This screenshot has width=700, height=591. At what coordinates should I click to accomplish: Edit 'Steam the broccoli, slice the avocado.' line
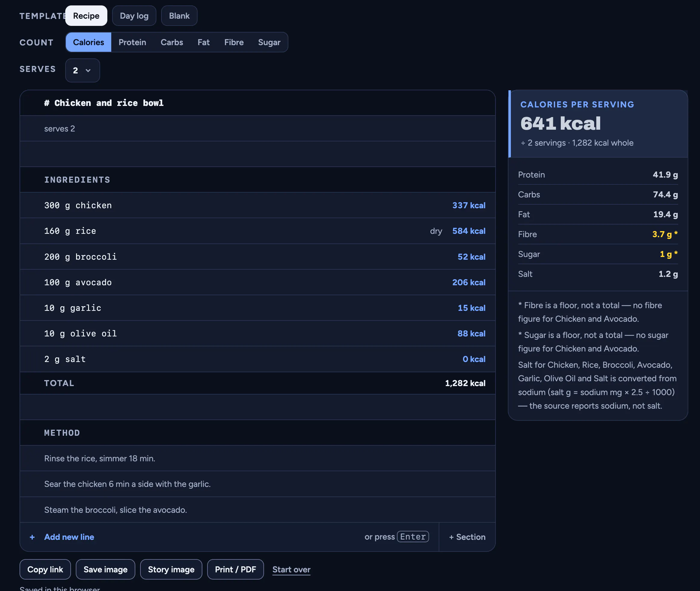pyautogui.click(x=257, y=509)
